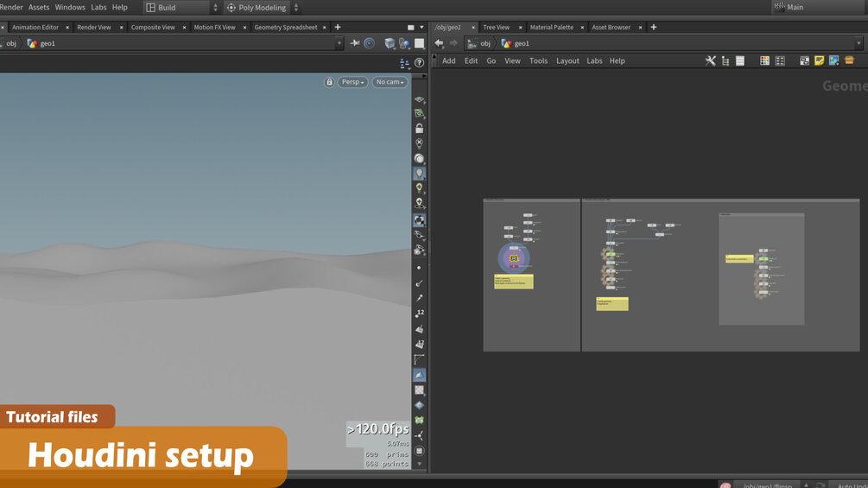Viewport: 868px width, 488px height.
Task: Click the orange chest icon in network toolbar
Action: coord(849,60)
